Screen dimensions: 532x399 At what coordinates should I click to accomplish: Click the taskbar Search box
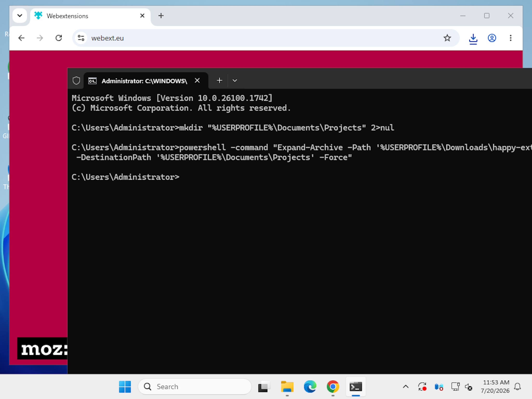195,387
